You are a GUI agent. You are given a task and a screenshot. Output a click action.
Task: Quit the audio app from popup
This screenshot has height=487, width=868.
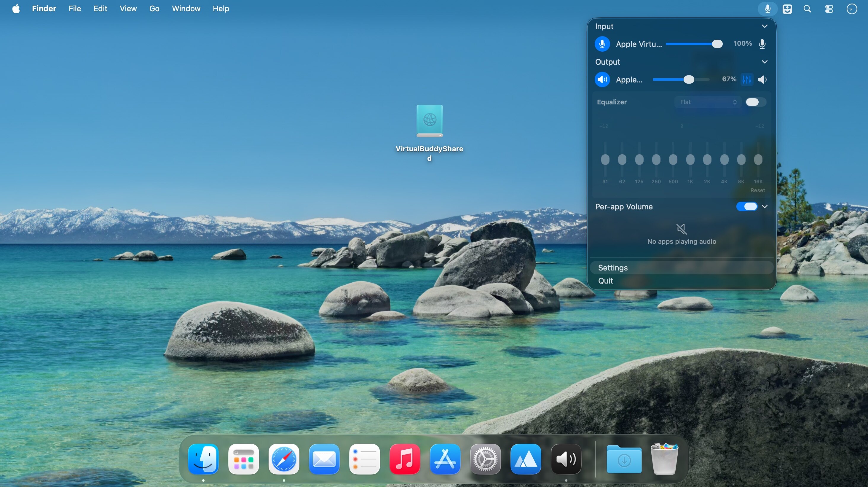click(681, 281)
